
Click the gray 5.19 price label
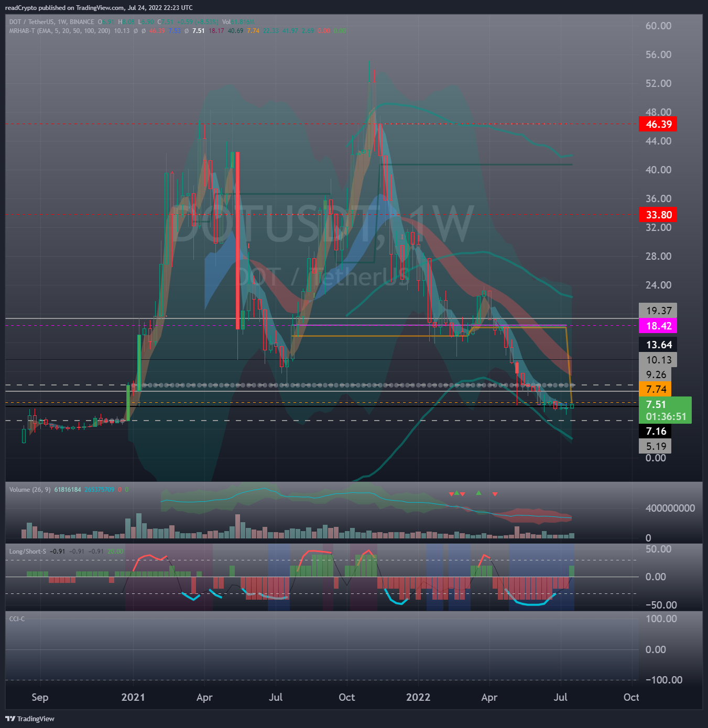pos(656,446)
